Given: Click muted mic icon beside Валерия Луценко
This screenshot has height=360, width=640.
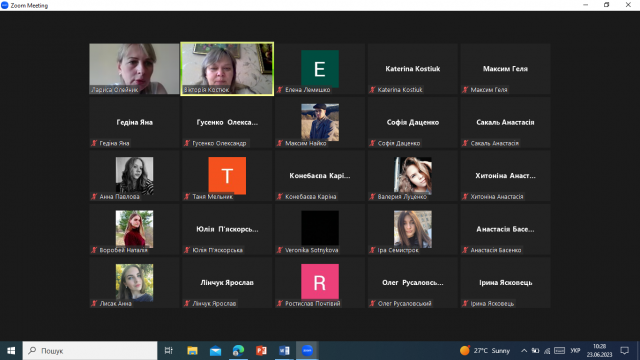Looking at the screenshot, I should pos(372,197).
